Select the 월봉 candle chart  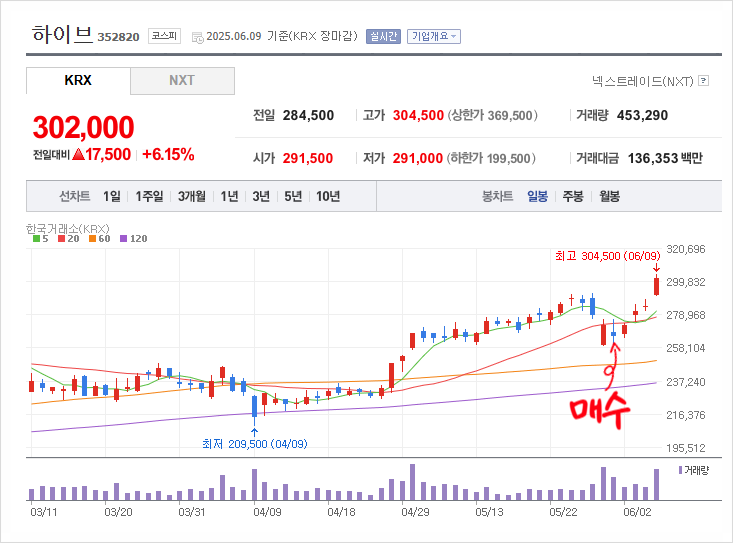point(610,196)
